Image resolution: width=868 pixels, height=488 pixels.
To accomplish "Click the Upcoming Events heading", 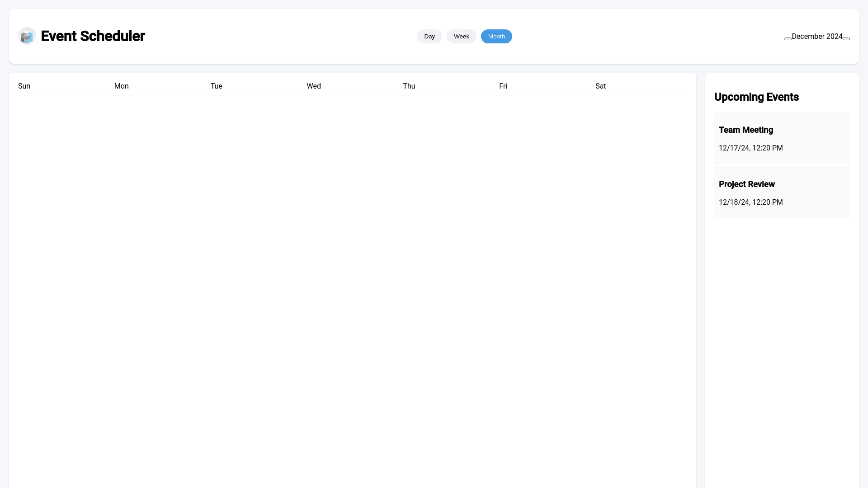I will (756, 97).
